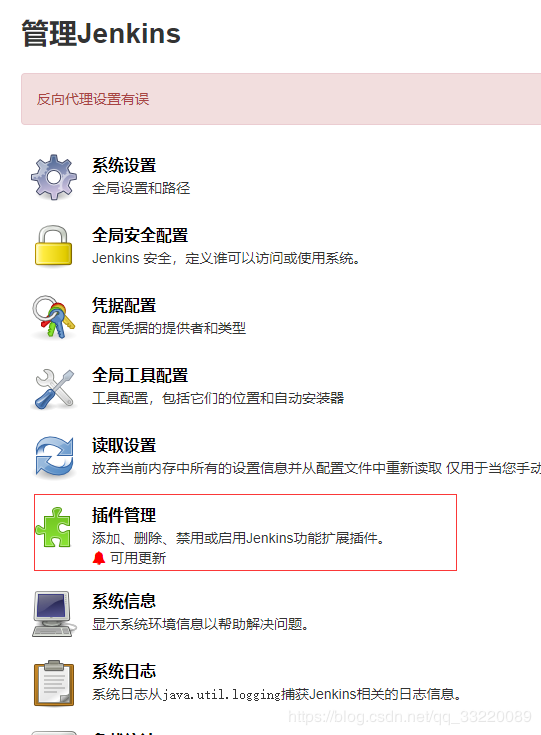
Task: Open 插件管理 plugin manager link
Action: (124, 515)
